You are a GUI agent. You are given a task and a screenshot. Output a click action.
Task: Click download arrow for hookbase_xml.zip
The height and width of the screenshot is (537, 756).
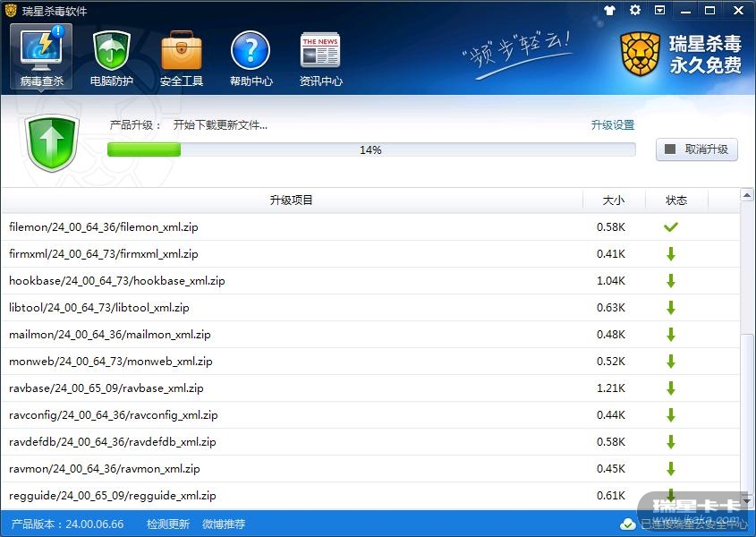[671, 281]
